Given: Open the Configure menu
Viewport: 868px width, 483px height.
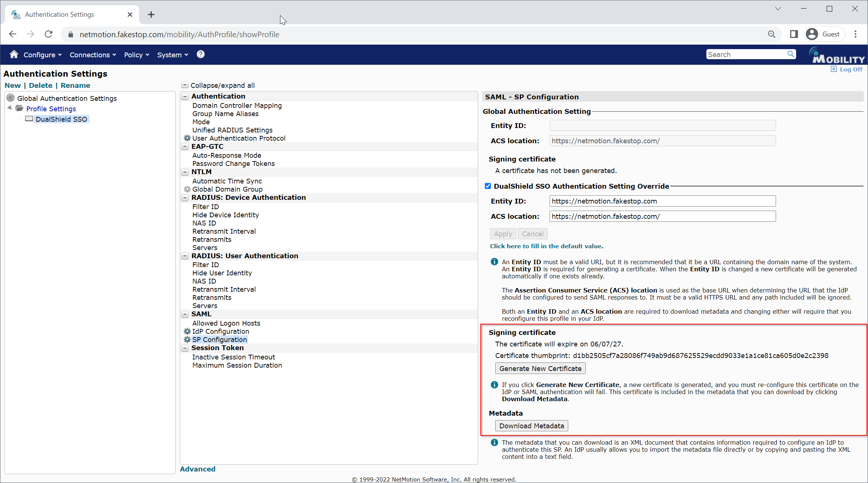Looking at the screenshot, I should (42, 55).
